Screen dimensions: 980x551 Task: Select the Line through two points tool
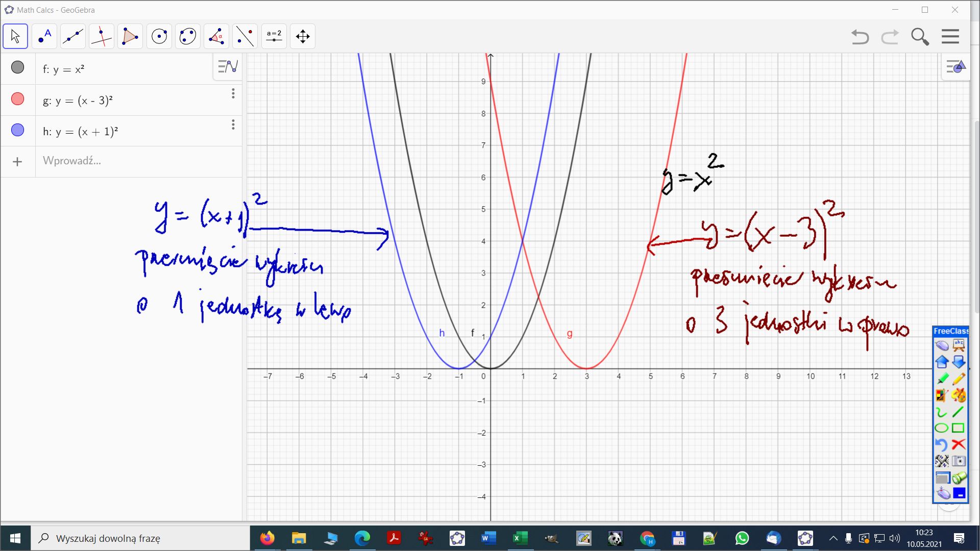pyautogui.click(x=73, y=36)
